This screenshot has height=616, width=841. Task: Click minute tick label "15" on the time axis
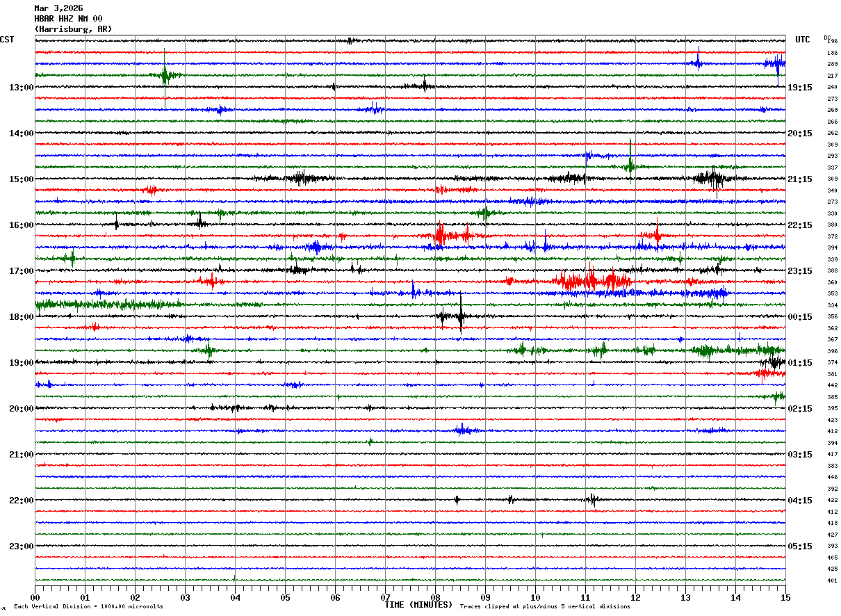(x=785, y=597)
